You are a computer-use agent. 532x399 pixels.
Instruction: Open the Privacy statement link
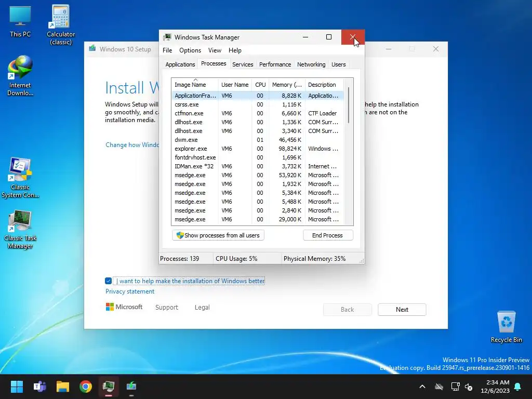tap(129, 291)
